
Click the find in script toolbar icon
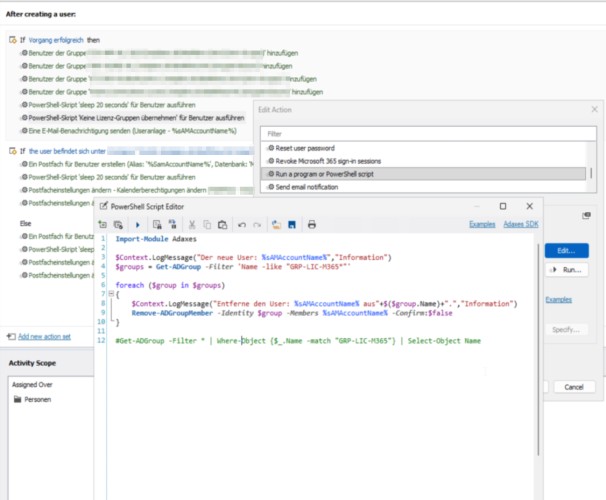point(157,224)
